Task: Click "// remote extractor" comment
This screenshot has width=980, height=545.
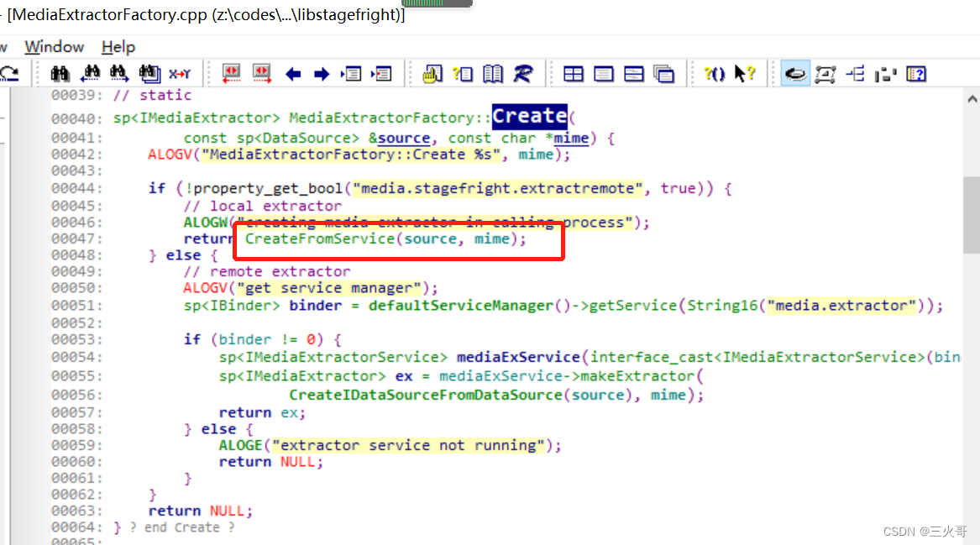Action: coord(267,272)
